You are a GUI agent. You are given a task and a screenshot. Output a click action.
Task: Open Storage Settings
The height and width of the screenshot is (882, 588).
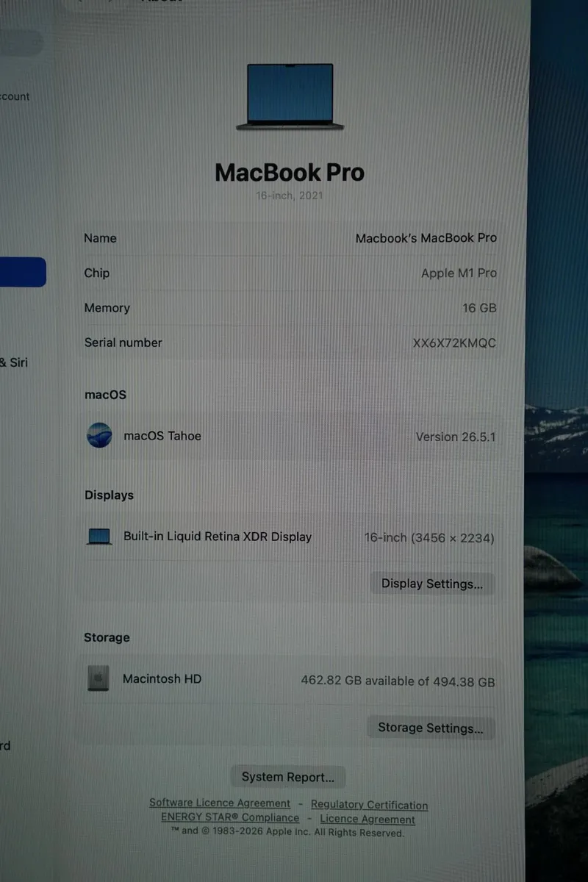[x=431, y=728]
